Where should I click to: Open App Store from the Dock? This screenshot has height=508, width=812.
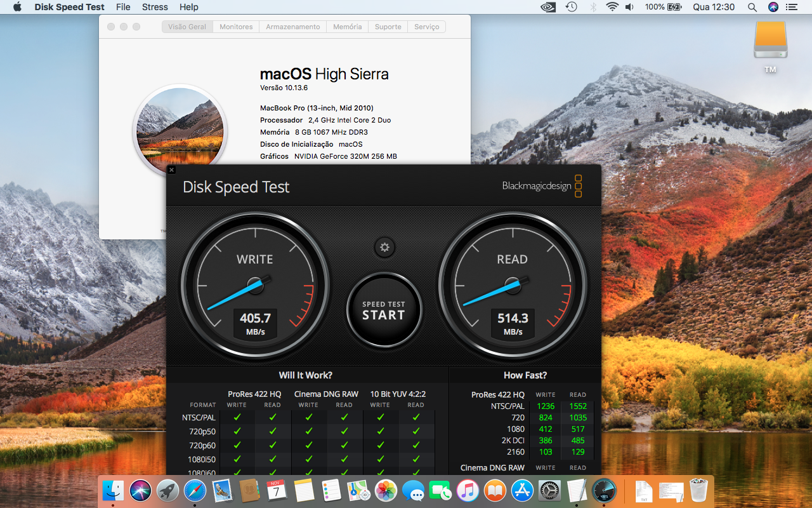pos(522,490)
